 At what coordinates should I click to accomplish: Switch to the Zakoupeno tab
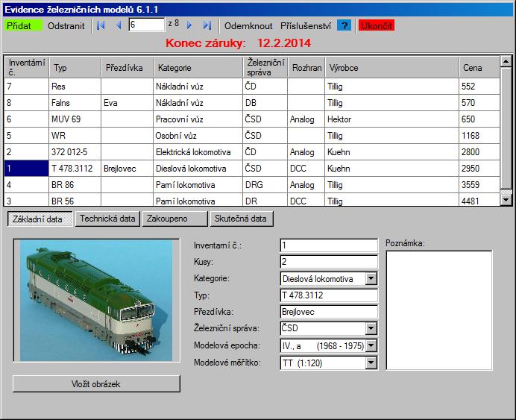click(174, 219)
